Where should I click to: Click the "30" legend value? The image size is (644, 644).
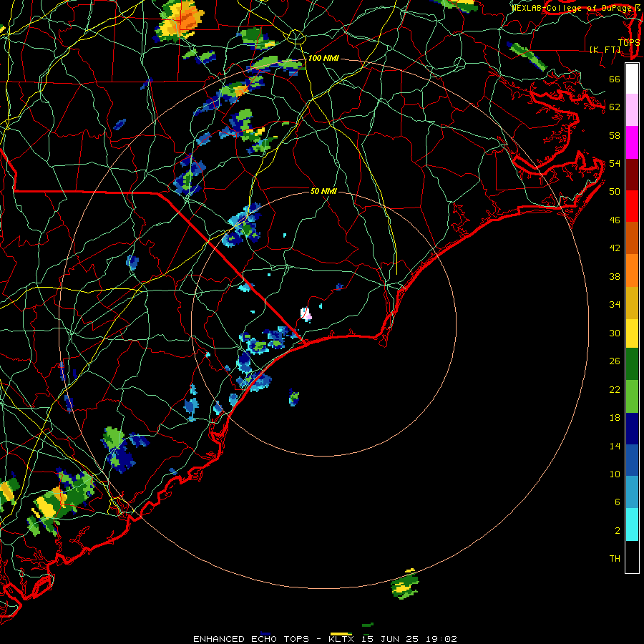(615, 333)
